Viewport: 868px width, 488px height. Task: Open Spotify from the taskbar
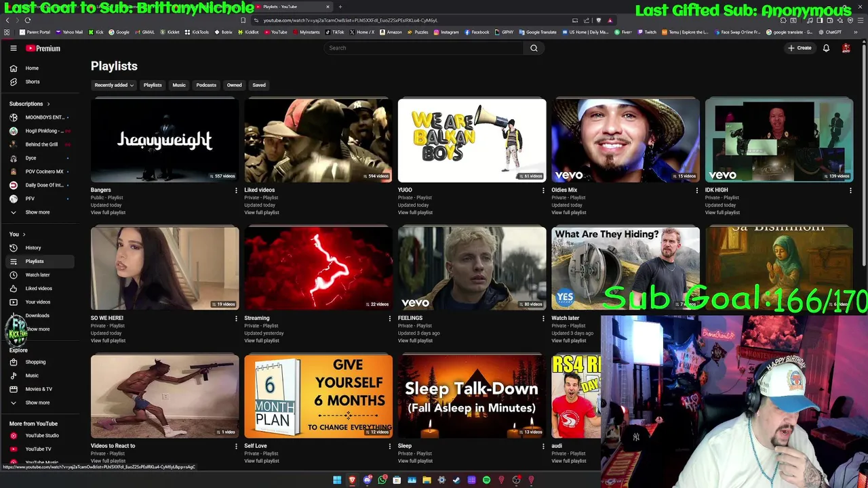(x=486, y=480)
